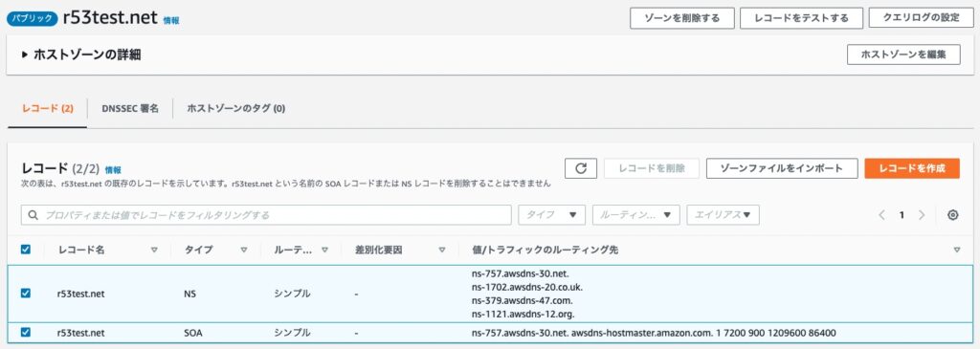The height and width of the screenshot is (349, 980).
Task: Click the refresh records icon button
Action: coord(581,168)
